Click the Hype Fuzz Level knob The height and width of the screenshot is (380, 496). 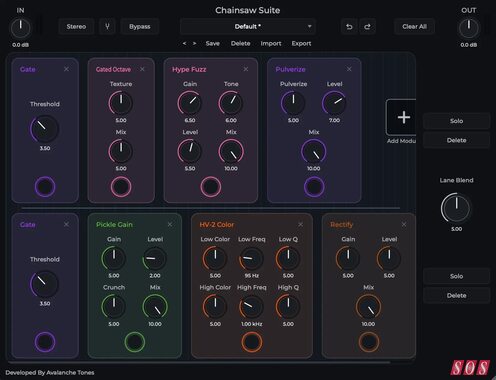(190, 151)
